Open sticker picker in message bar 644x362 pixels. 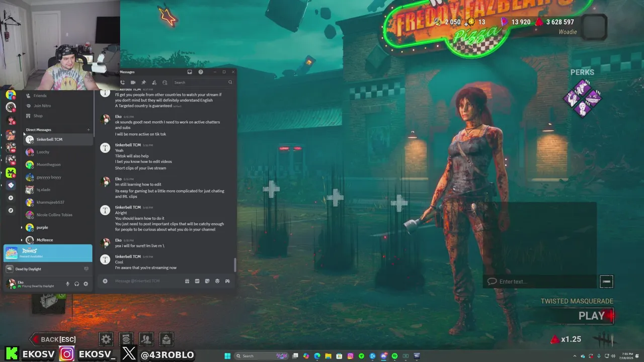pos(207,281)
